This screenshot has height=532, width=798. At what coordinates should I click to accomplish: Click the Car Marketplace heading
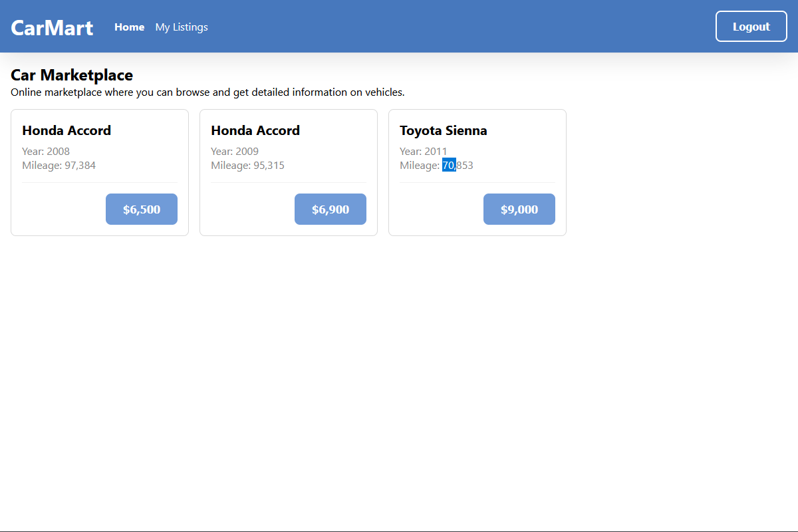[x=71, y=75]
